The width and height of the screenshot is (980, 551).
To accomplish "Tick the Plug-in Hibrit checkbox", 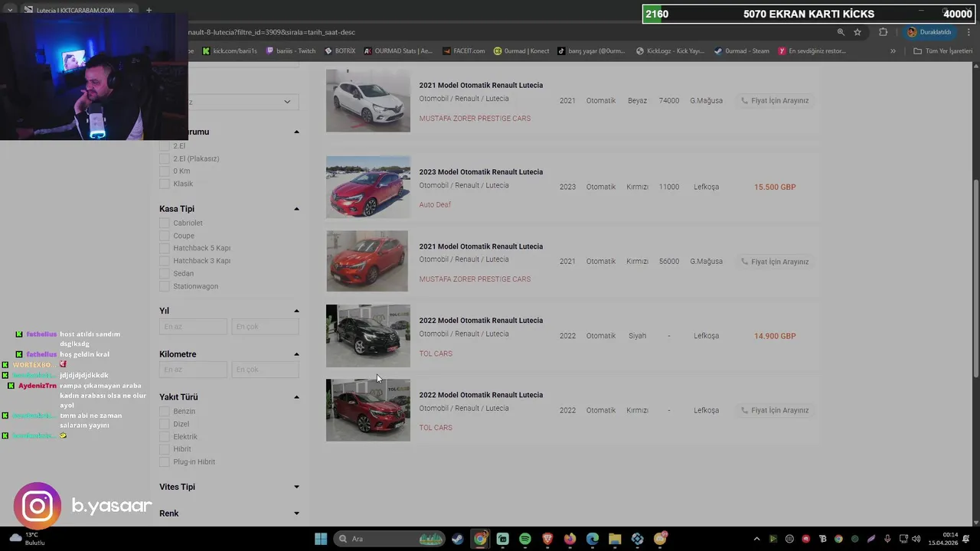I will [164, 461].
